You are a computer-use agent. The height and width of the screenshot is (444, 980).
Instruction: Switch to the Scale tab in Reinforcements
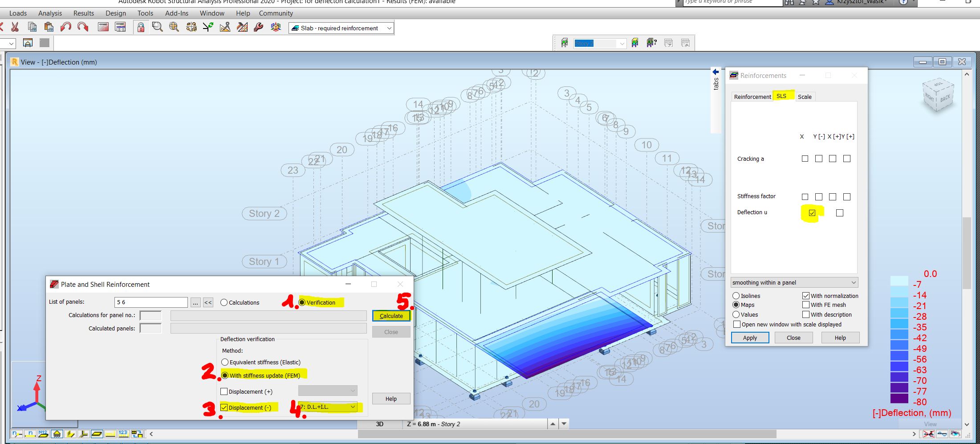pos(805,96)
